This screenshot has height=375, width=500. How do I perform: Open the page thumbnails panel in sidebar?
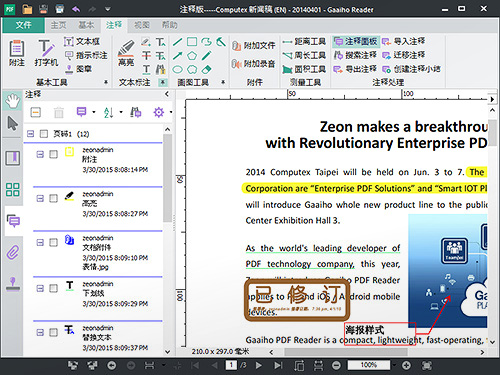(13, 189)
